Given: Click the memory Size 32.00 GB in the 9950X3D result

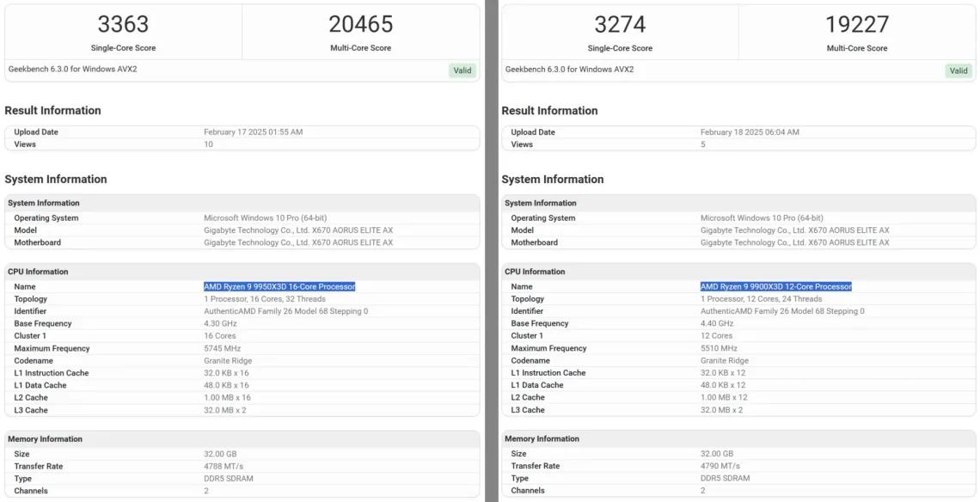Looking at the screenshot, I should click(220, 454).
